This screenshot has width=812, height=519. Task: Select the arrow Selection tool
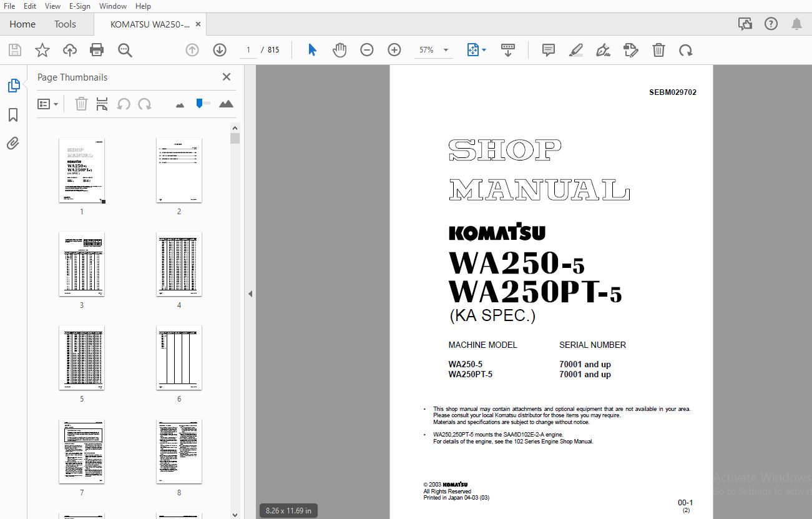tap(313, 50)
